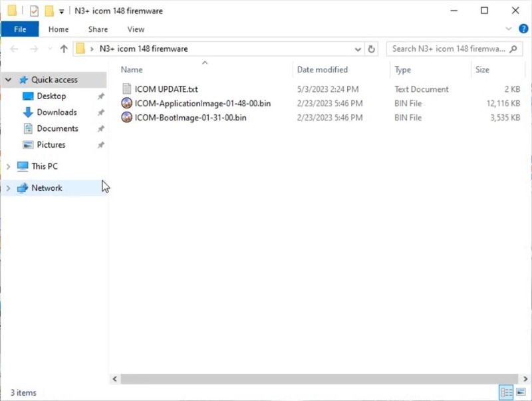Screen dimensions: 532x401
Task: Click the horizontal scrollbar right arrow
Action: 525,379
